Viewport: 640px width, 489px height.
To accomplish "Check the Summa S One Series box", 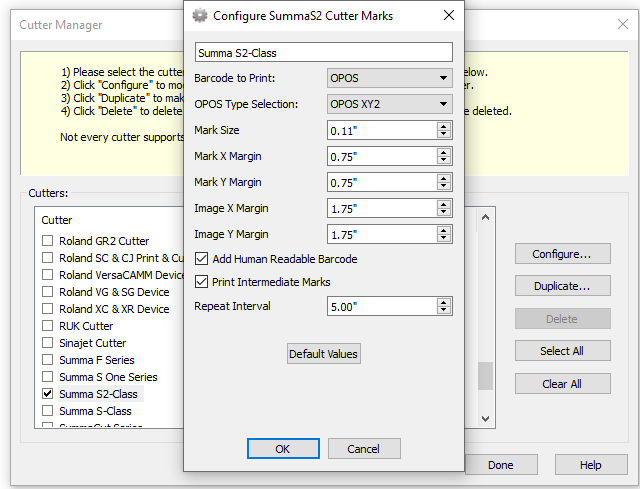I will coord(48,377).
